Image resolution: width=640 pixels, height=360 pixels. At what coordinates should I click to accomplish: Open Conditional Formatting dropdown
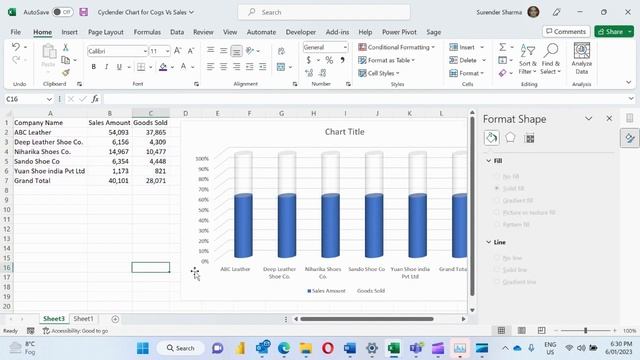pos(396,47)
